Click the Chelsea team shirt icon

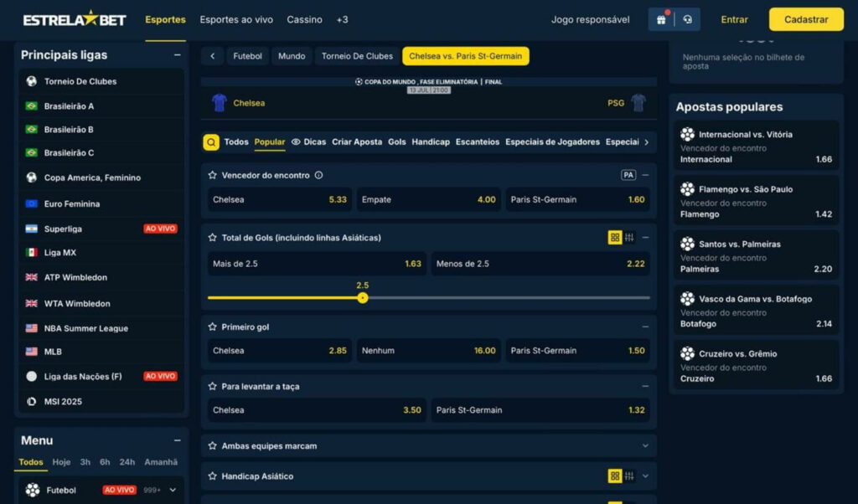pos(220,103)
